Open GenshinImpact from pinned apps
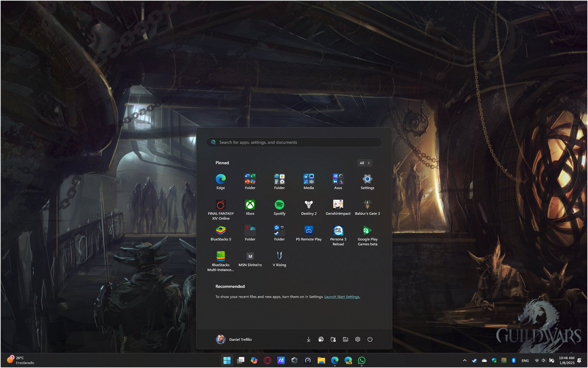 tap(338, 205)
